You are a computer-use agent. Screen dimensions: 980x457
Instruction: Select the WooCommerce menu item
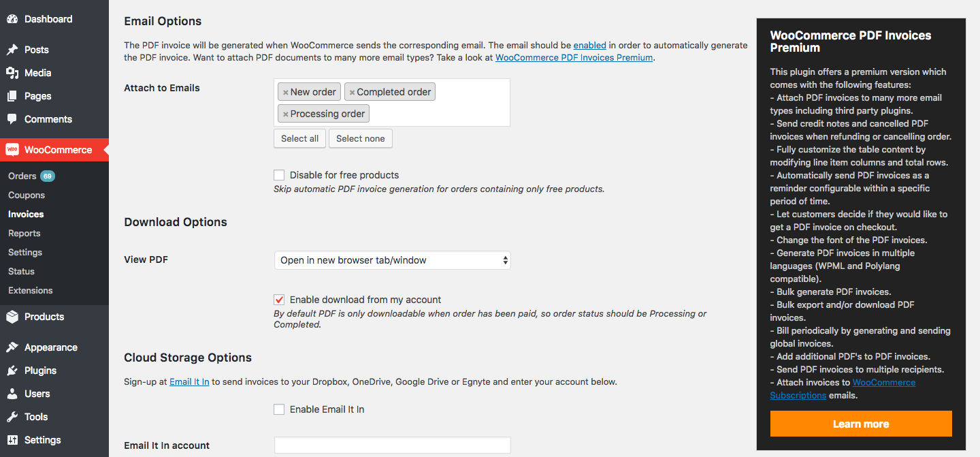54,150
